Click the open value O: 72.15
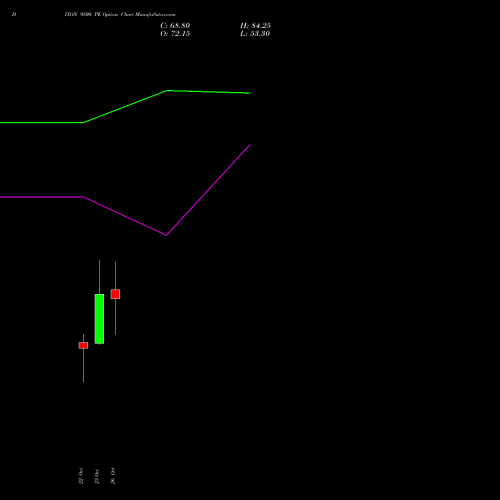 pyautogui.click(x=175, y=34)
